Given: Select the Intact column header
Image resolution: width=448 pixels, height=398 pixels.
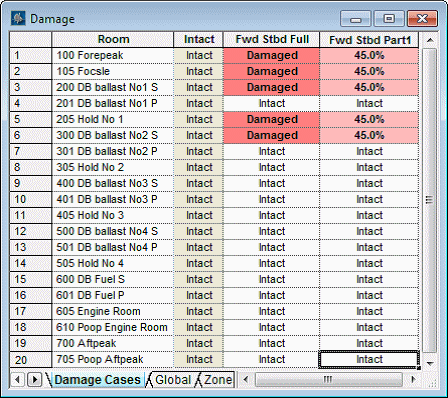Looking at the screenshot, I should (x=199, y=39).
